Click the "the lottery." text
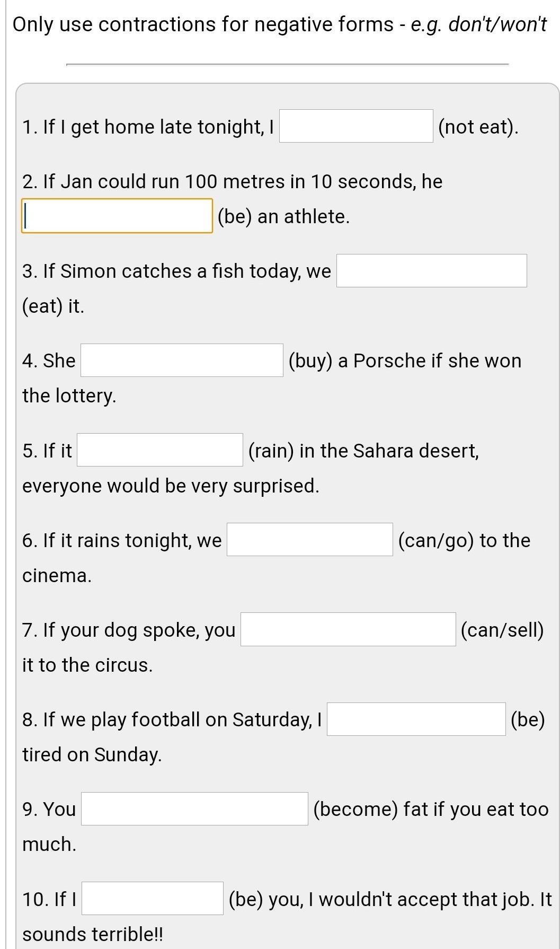The image size is (560, 949). click(69, 396)
